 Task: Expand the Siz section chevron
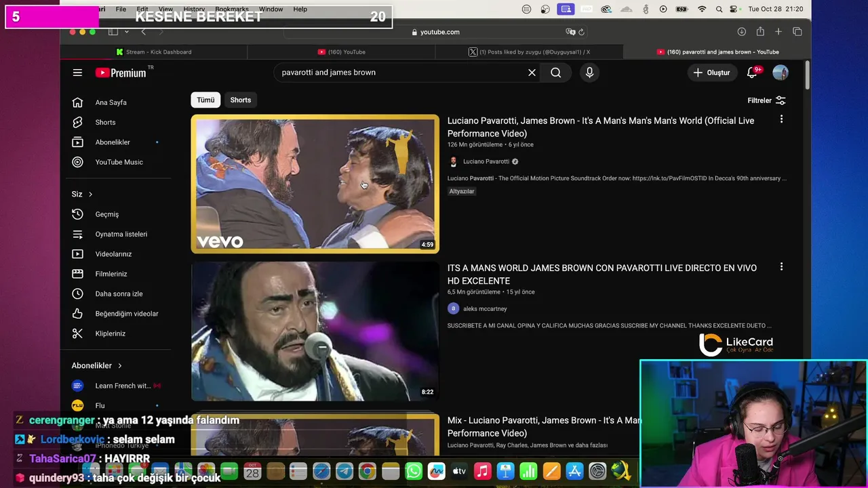[90, 195]
